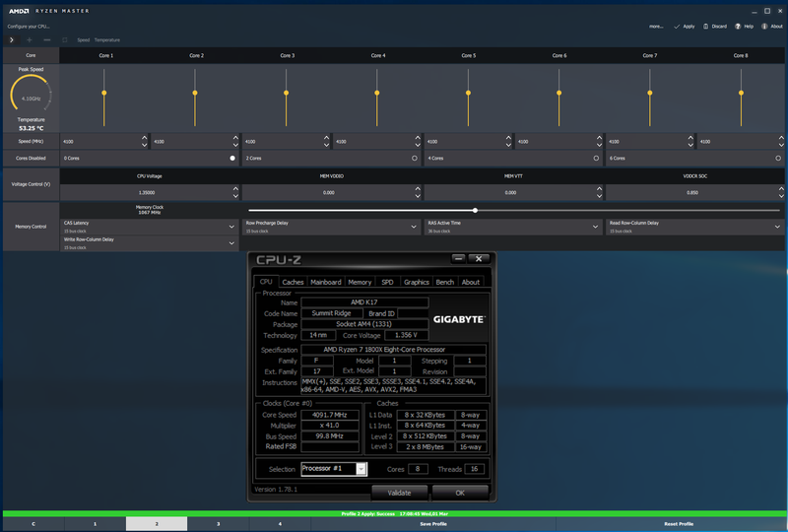Toggle the Temperature graph option
Screen dimensions: 788x532
(x=107, y=39)
